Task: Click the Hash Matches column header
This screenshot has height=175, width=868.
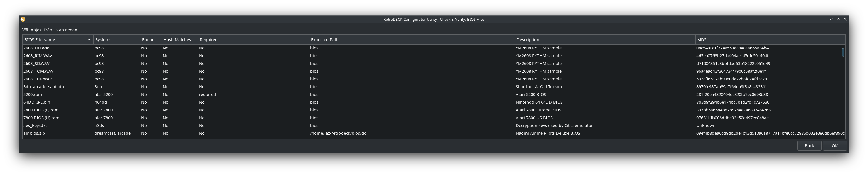Action: click(x=179, y=40)
